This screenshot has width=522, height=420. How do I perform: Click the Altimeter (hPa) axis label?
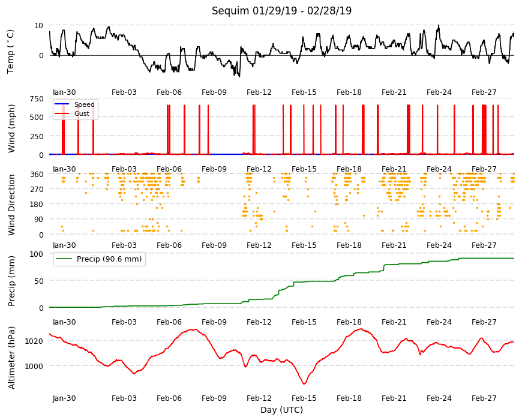pyautogui.click(x=11, y=358)
